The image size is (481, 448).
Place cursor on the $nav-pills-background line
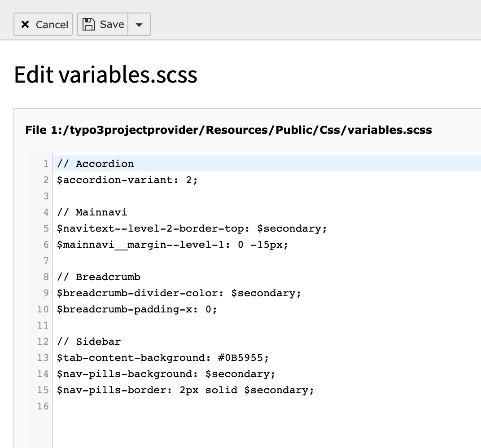coord(166,374)
